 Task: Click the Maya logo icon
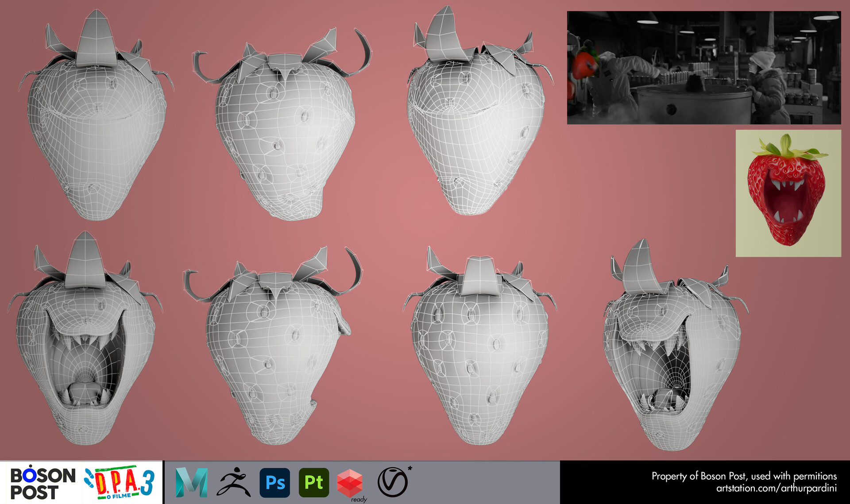click(191, 482)
